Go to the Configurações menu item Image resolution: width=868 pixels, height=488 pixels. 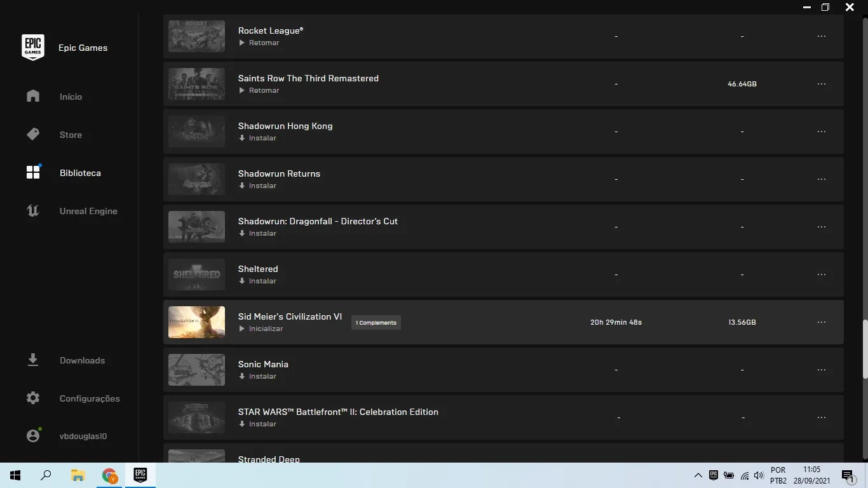coord(90,398)
